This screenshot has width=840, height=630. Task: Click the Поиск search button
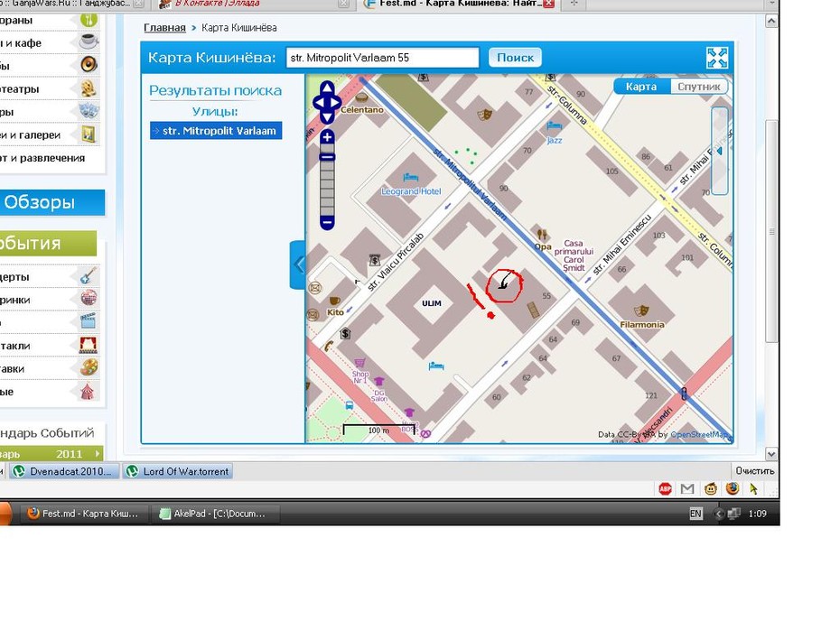click(515, 58)
